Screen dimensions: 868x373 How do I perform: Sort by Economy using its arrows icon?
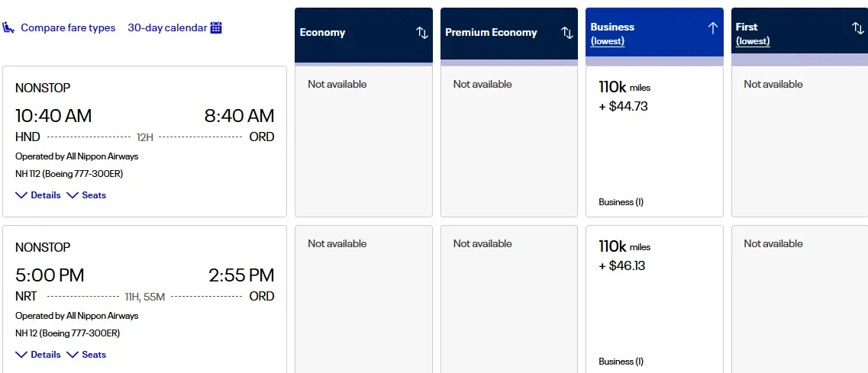[x=422, y=33]
